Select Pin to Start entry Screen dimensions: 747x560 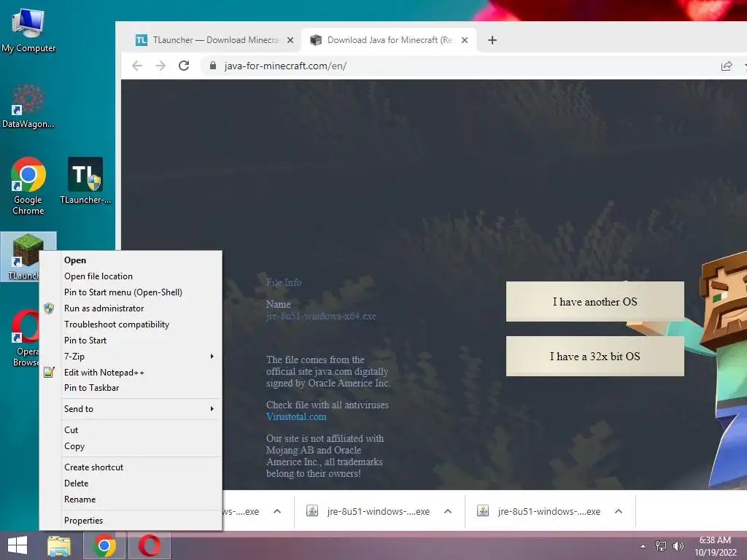click(142, 341)
